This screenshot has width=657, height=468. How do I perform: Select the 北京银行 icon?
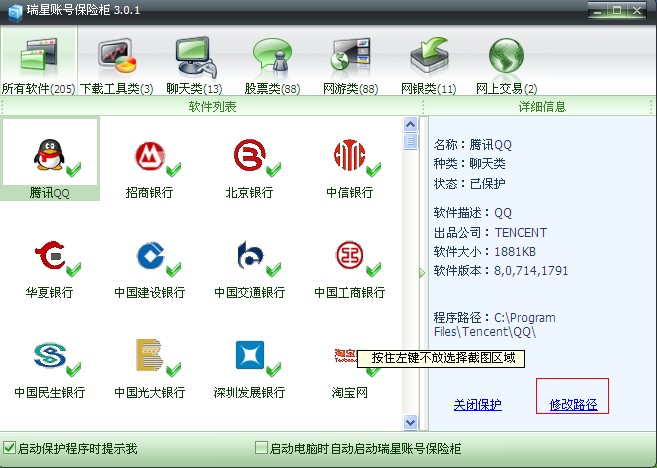[x=250, y=155]
